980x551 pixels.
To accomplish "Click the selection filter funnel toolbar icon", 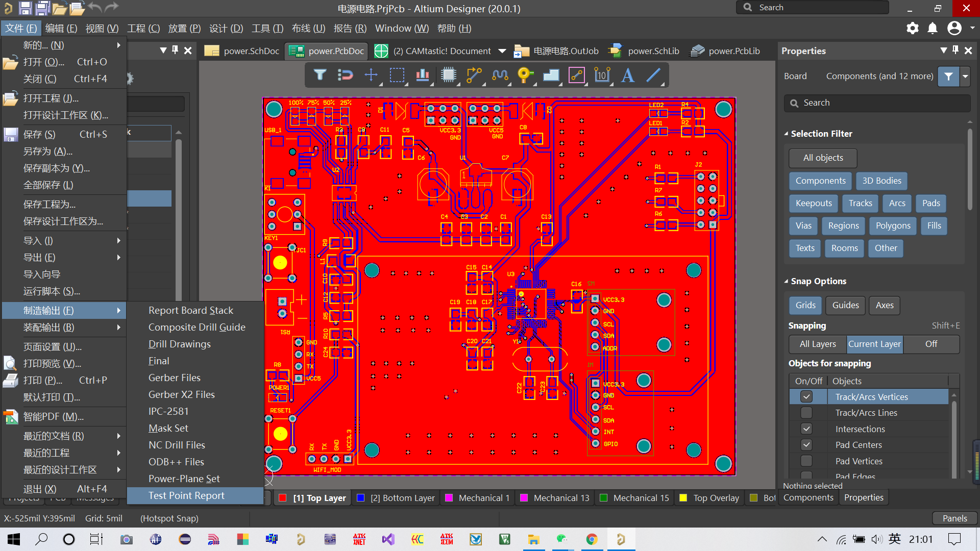I will tap(320, 76).
